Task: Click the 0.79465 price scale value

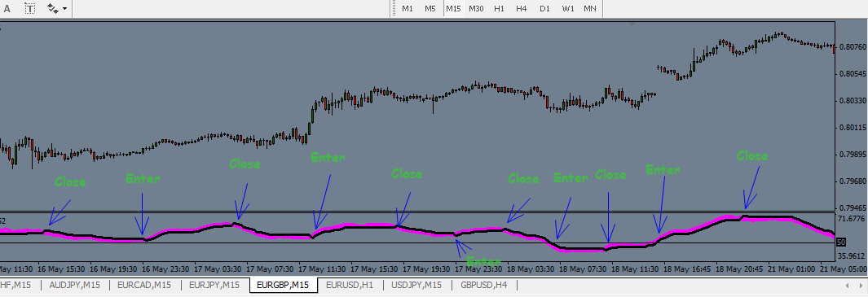Action: (x=853, y=208)
